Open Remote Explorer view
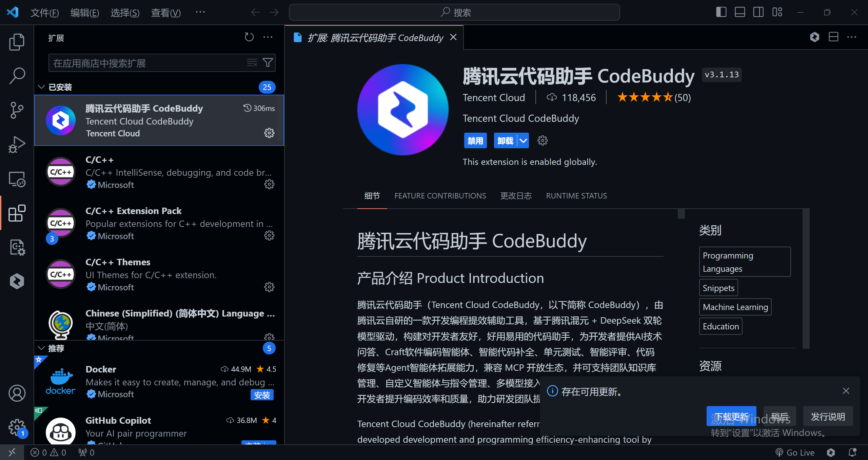The width and height of the screenshot is (868, 460). pyautogui.click(x=17, y=179)
